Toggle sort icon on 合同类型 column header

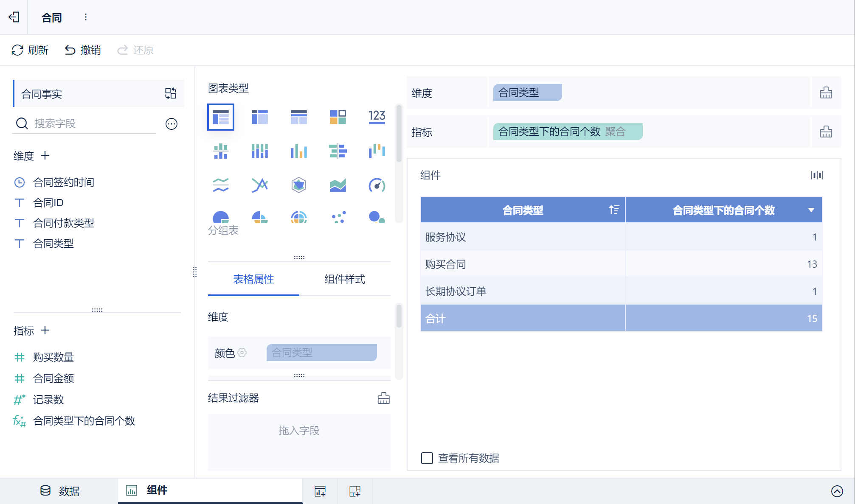pyautogui.click(x=614, y=210)
